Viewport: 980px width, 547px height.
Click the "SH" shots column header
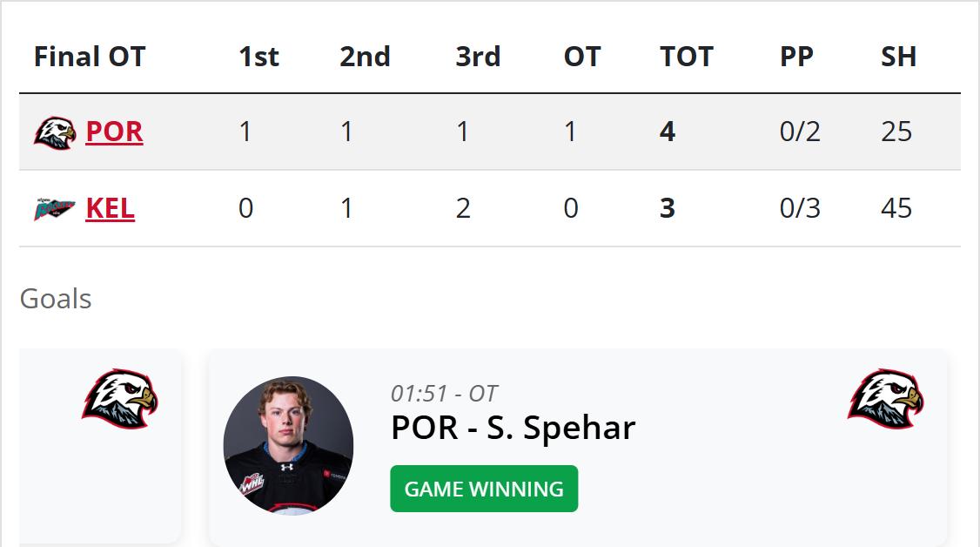898,57
